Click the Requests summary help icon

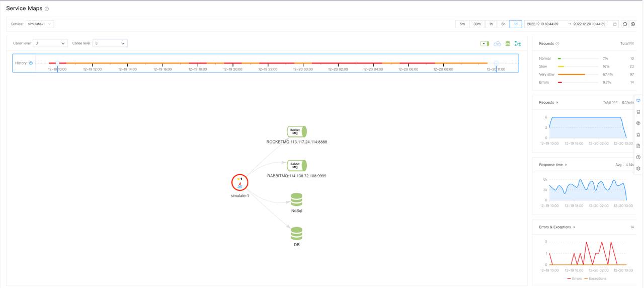click(557, 44)
